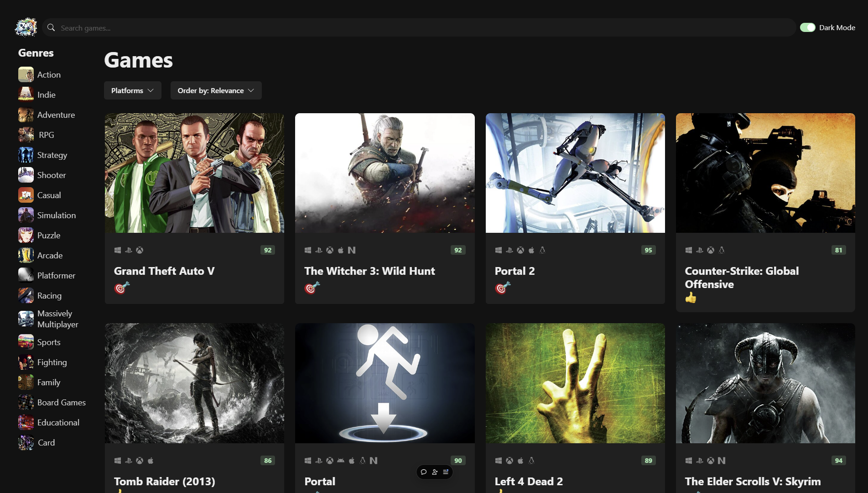Click the 95 score badge on Portal 2

coord(648,250)
